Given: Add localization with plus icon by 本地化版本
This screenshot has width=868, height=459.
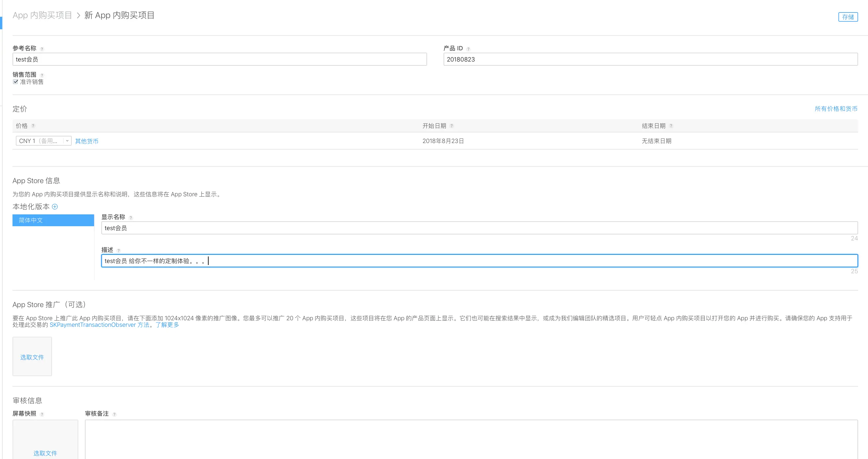Looking at the screenshot, I should point(55,207).
